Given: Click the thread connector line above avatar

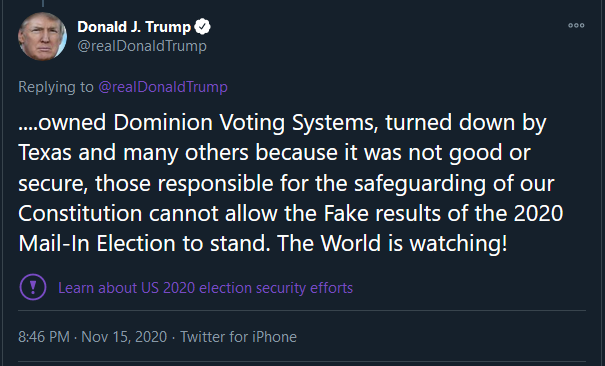Looking at the screenshot, I should 42,3.
